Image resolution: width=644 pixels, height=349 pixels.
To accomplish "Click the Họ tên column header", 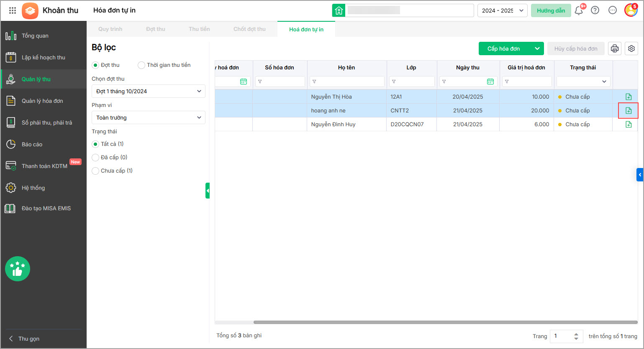I will click(x=347, y=67).
